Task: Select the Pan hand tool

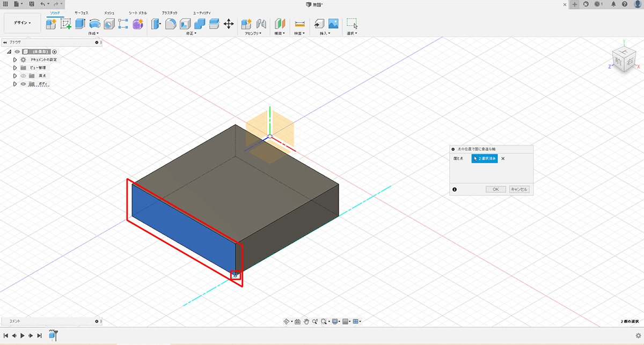Action: coord(306,321)
